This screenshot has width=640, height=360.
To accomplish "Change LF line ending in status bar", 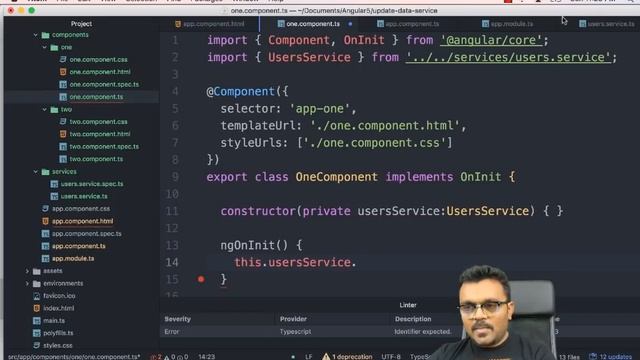I will (309, 357).
